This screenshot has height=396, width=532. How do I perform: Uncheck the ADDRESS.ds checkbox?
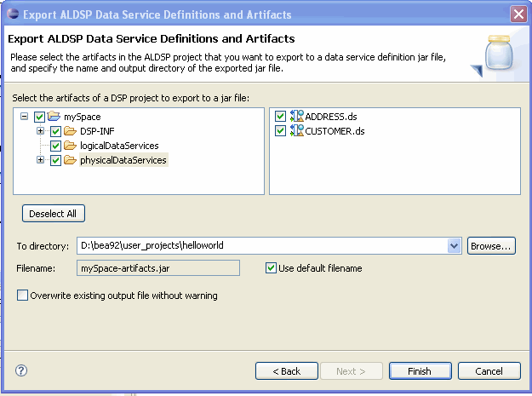point(280,117)
